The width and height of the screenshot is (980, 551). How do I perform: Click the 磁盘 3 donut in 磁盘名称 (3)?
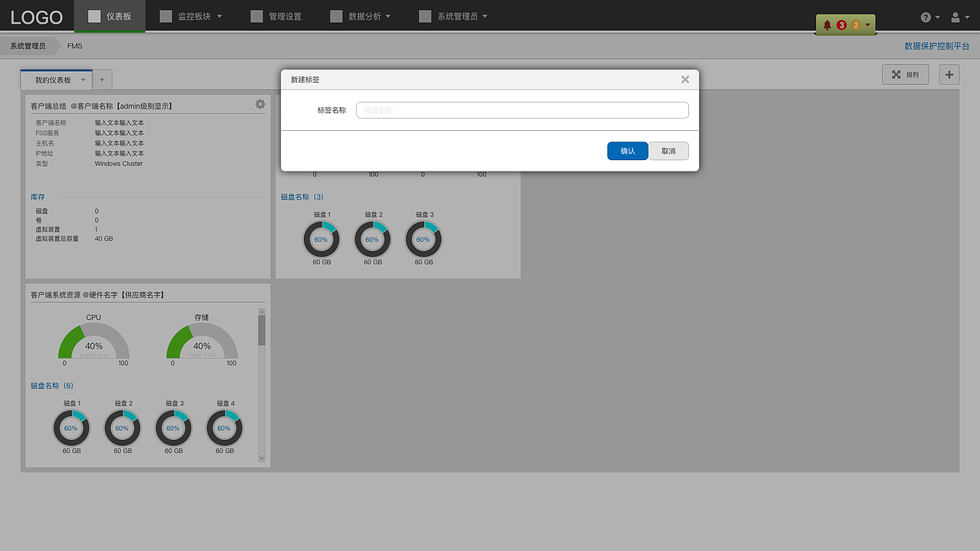click(423, 240)
